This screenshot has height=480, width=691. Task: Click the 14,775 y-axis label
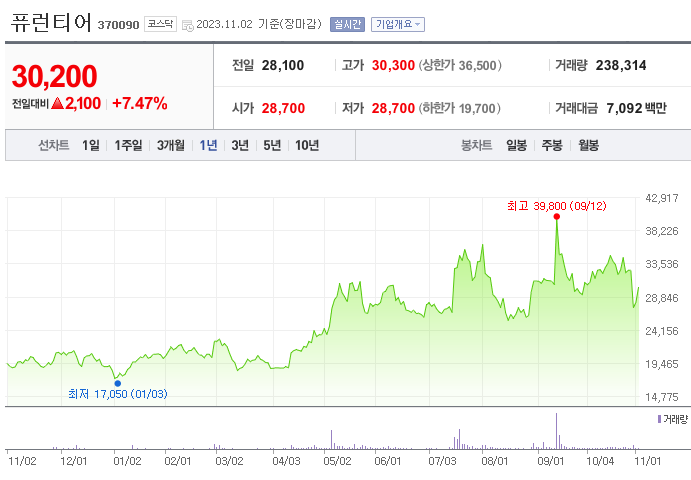(x=662, y=397)
